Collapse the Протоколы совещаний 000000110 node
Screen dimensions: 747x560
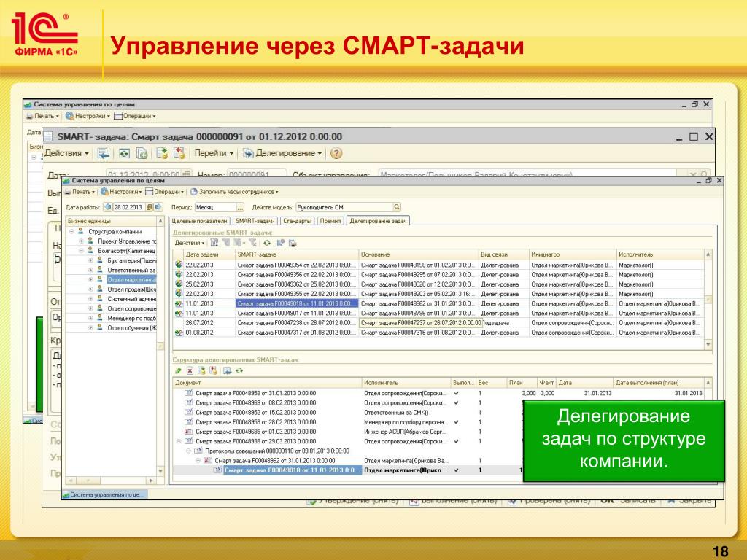(188, 451)
